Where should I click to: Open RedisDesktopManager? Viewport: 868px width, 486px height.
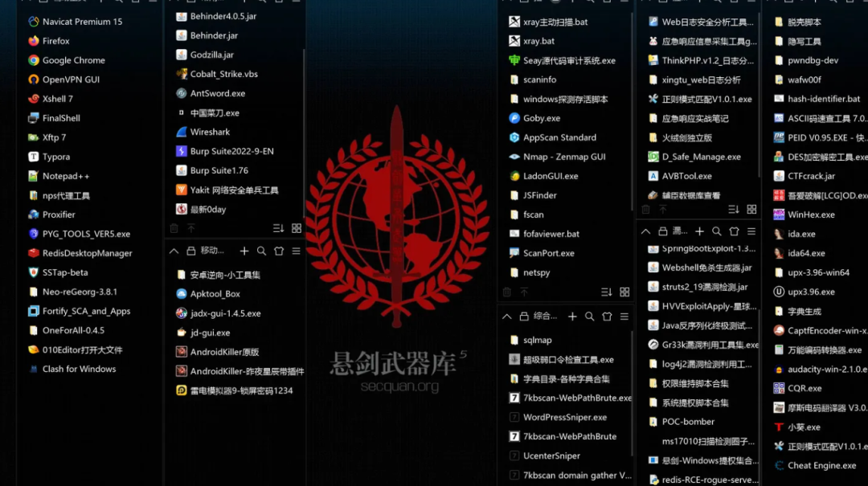point(80,254)
